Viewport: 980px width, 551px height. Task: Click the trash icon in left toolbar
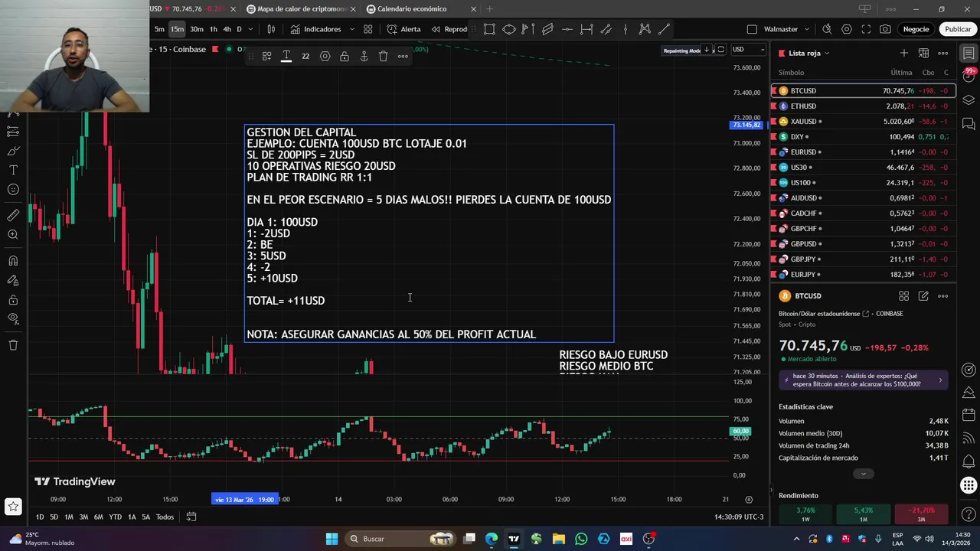click(13, 345)
